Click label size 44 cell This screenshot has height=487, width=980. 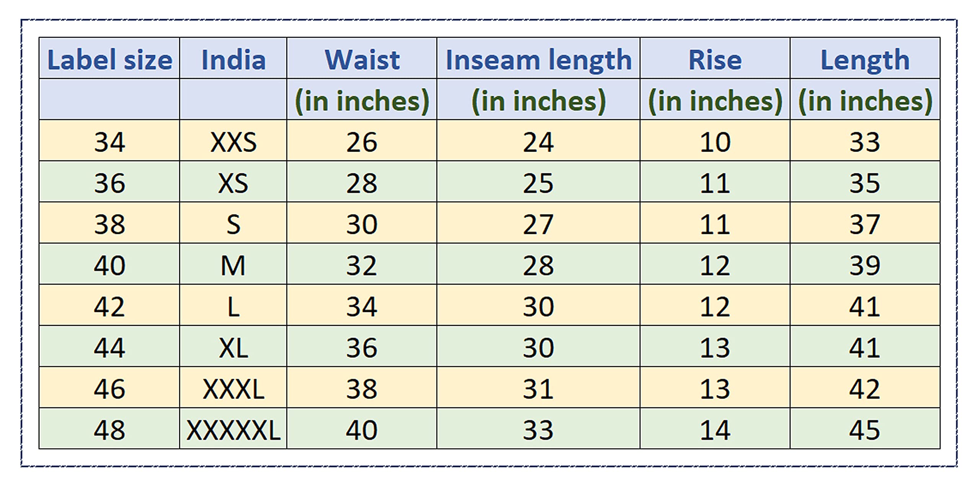[x=109, y=347]
